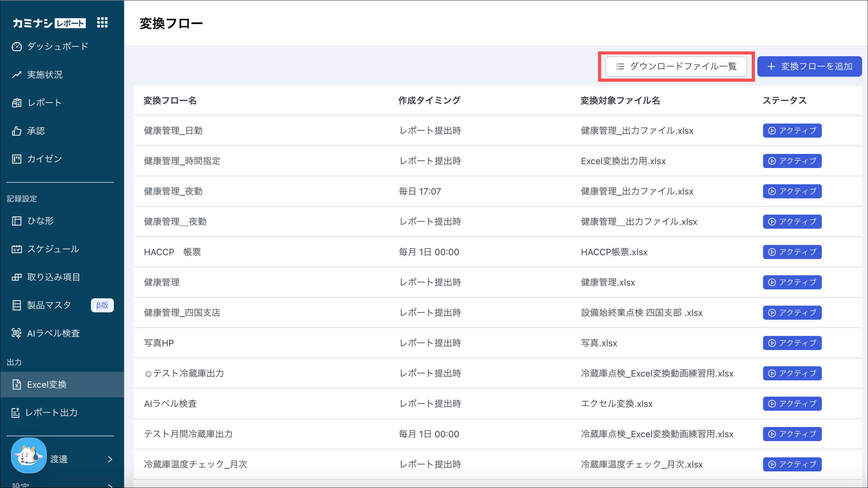
Task: Click the 渡邊 cow avatar thumbnail
Action: (29, 455)
